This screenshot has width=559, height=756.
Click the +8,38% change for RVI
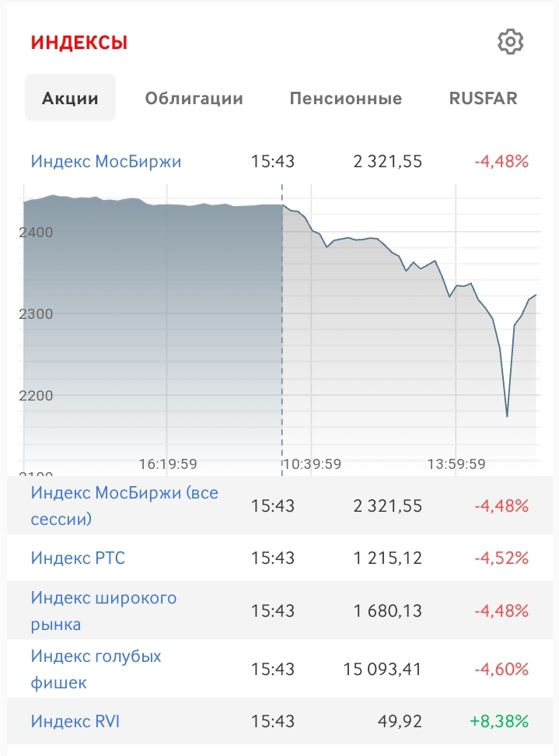[499, 721]
